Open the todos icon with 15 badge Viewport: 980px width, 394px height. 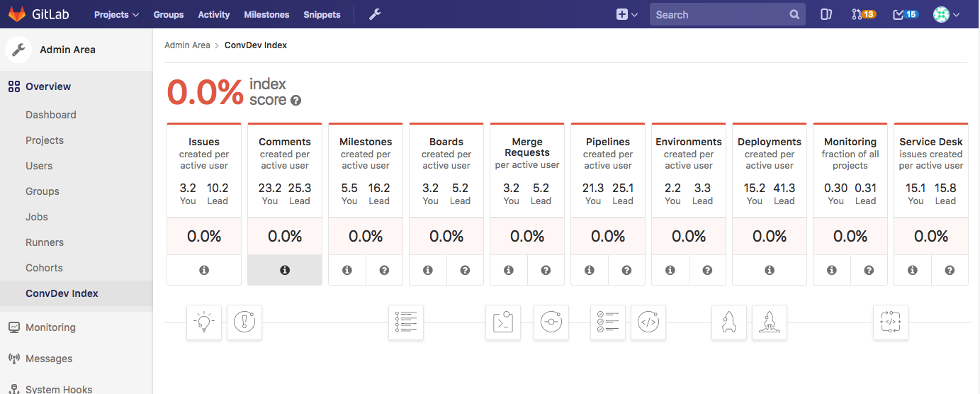click(905, 14)
